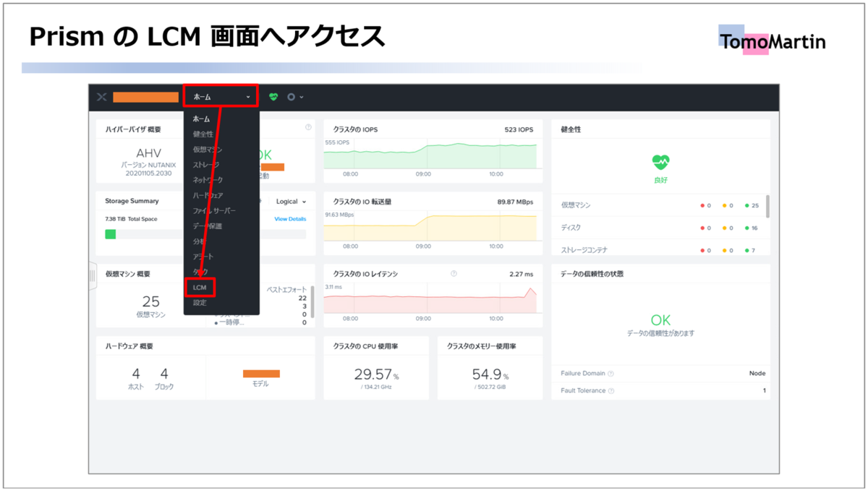The image size is (868, 490).
Task: Click the help icon left of クラスタの IOPS card
Action: click(x=308, y=127)
